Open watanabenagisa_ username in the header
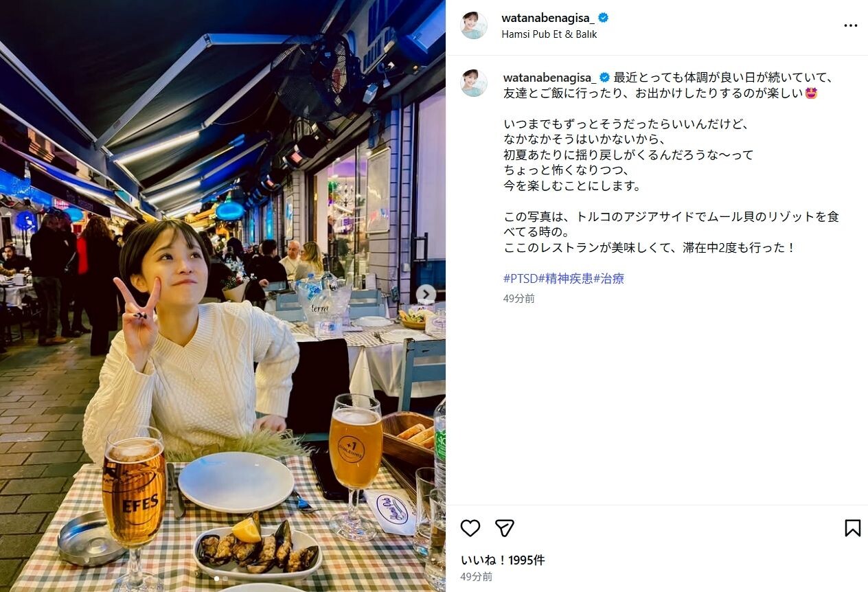 [x=549, y=18]
